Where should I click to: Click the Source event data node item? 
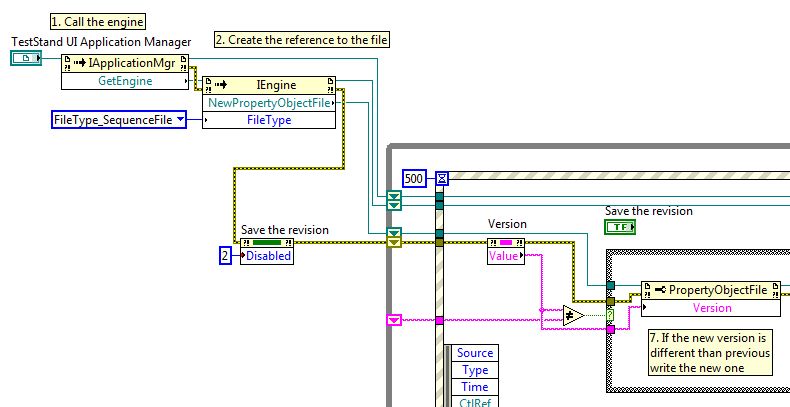coord(475,353)
